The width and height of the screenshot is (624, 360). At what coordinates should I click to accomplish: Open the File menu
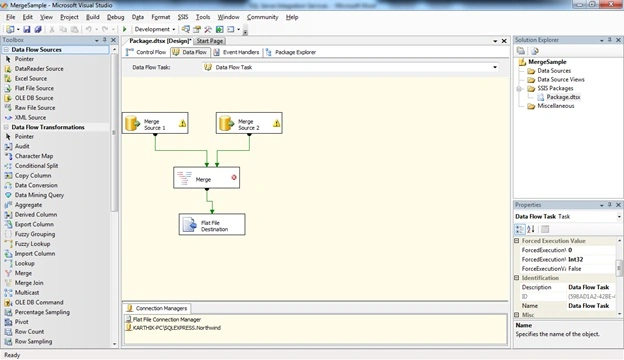pos(11,17)
